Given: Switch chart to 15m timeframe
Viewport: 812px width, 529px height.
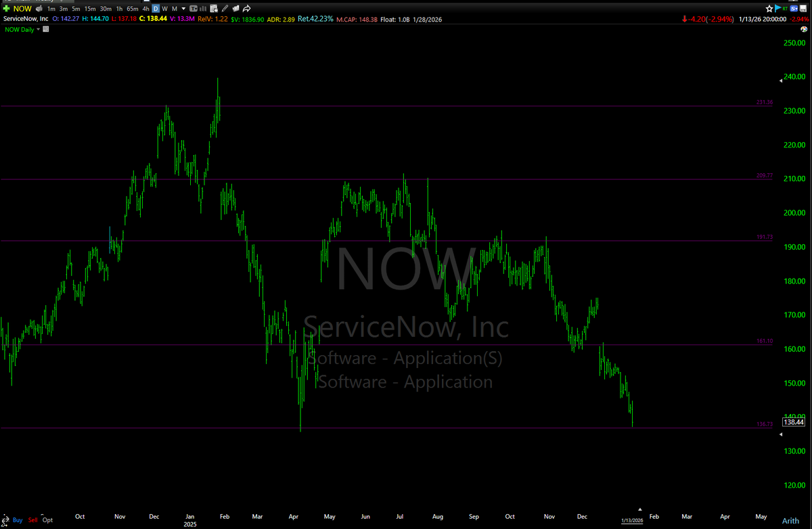Looking at the screenshot, I should point(90,9).
